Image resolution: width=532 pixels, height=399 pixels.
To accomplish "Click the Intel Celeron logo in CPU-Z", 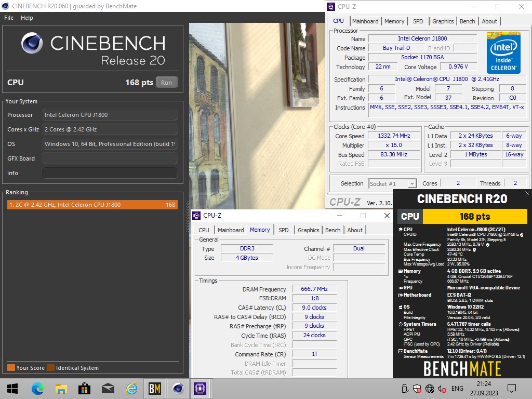I will pyautogui.click(x=503, y=52).
